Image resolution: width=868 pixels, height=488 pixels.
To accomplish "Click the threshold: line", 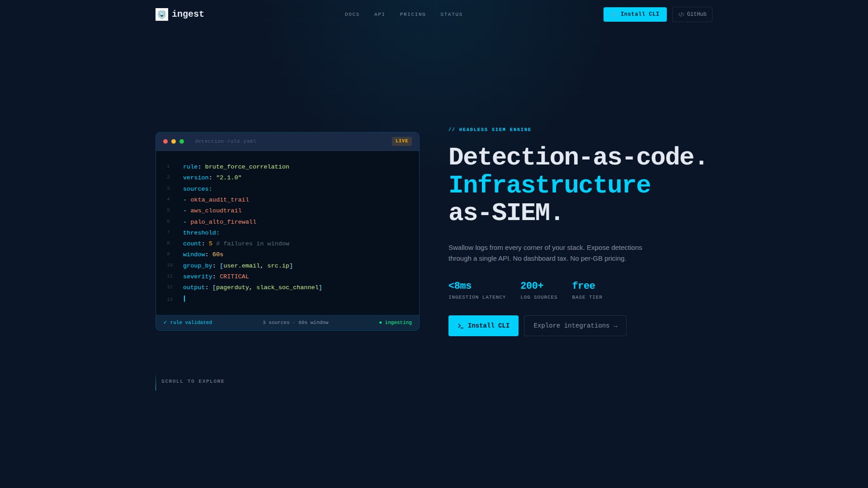I will point(201,233).
